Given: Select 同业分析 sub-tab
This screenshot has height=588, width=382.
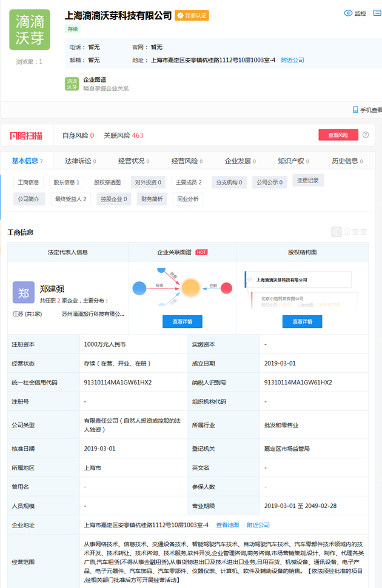Looking at the screenshot, I should pos(187,199).
